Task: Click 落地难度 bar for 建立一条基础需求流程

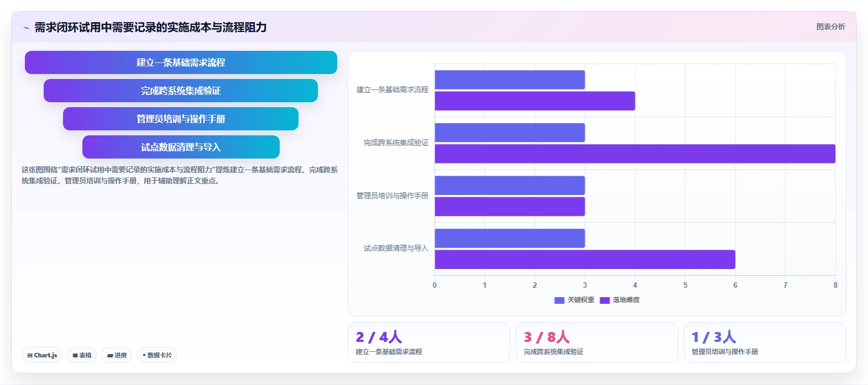Action: (535, 101)
